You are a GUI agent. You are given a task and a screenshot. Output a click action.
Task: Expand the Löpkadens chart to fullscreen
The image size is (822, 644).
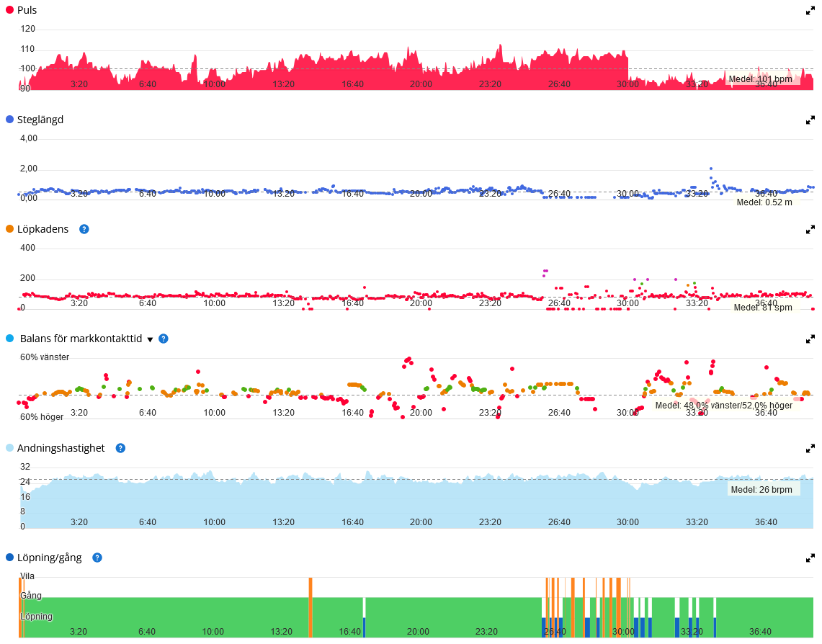810,230
